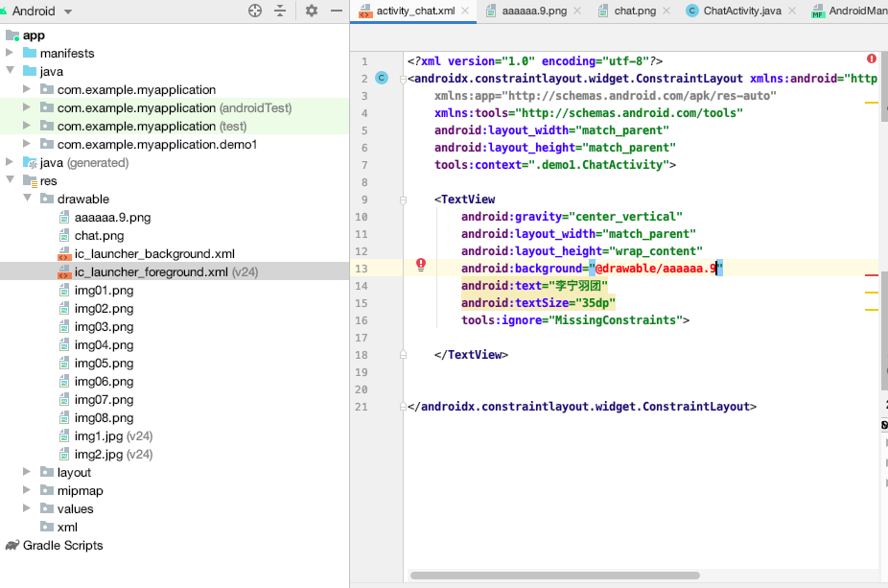Expand com.example.myapplication (androidTest) package
888x588 pixels.
pyautogui.click(x=27, y=107)
